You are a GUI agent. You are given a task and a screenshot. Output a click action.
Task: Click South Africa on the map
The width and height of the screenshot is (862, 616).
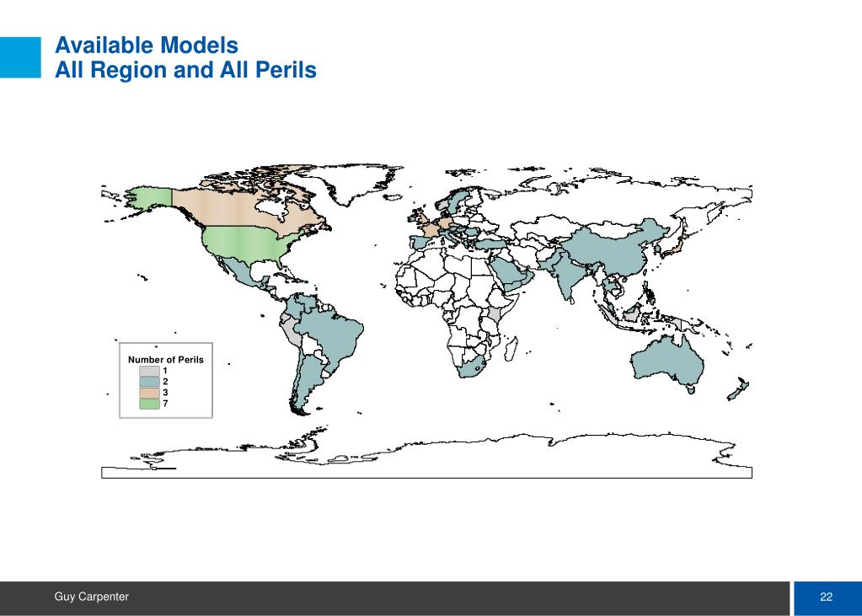point(472,367)
